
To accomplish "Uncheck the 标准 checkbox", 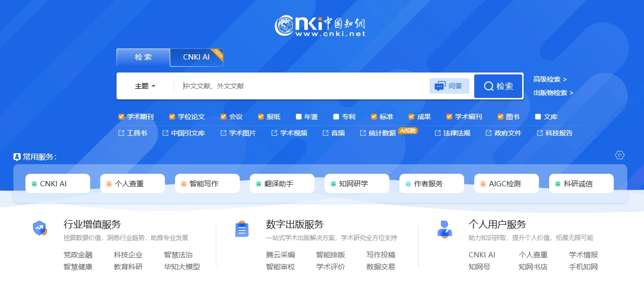I will 374,117.
